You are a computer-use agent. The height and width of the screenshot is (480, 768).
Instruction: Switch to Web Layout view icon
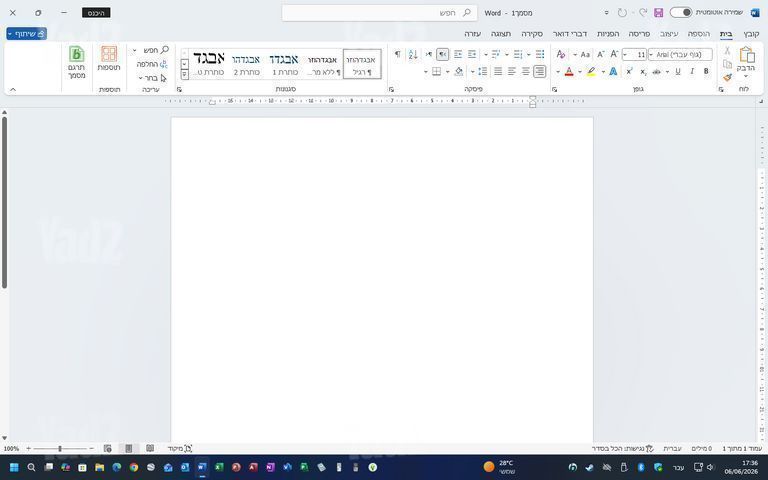point(108,448)
